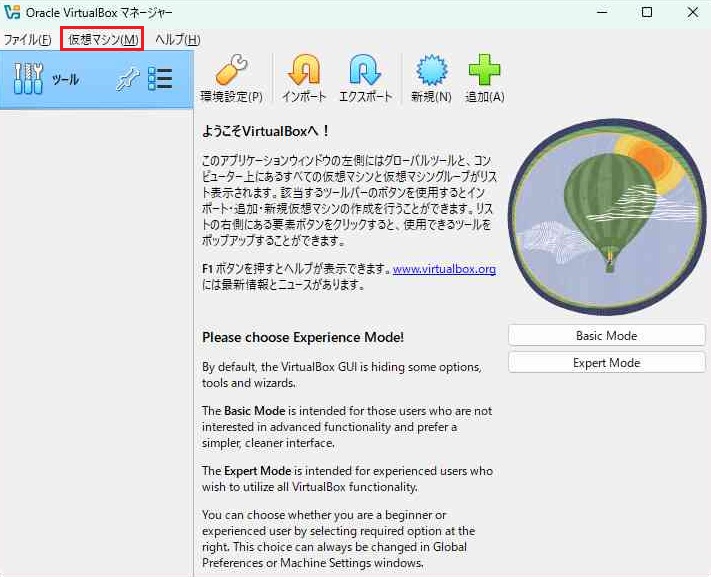This screenshot has height=577, width=711.
Task: Click the VirtualBox balloon illustration
Action: tap(607, 217)
